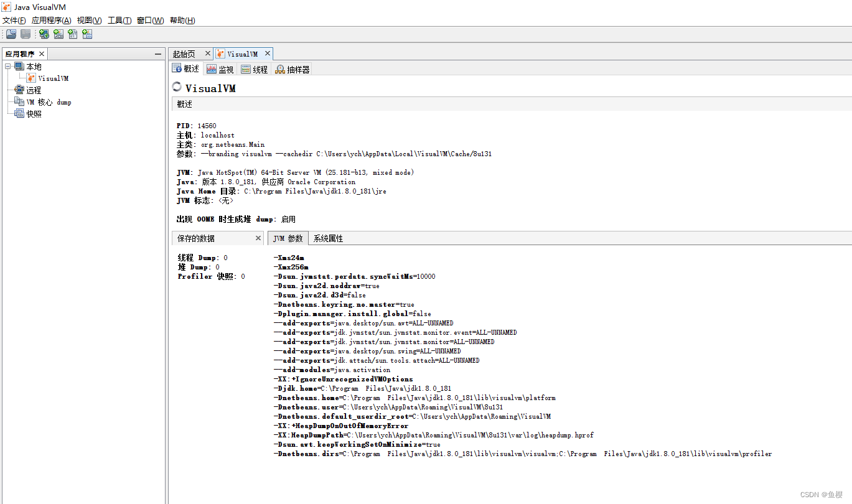Viewport: 852px width, 504px height.
Task: Open the 帮助(H) menu
Action: pos(182,21)
